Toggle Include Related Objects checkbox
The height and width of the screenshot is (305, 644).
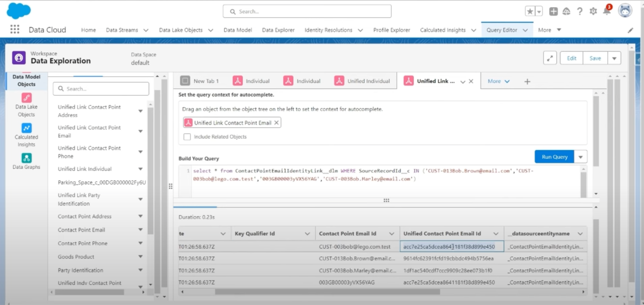187,137
